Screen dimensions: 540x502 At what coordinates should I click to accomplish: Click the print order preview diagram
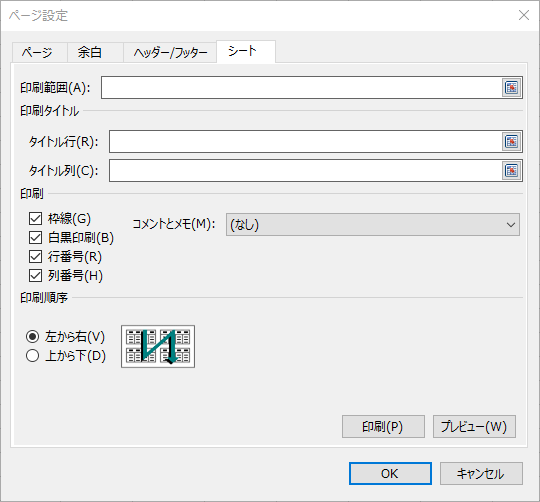tap(158, 346)
